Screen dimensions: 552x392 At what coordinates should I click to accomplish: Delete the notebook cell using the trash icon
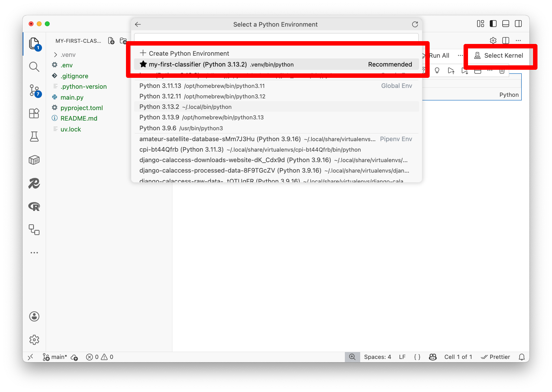click(x=502, y=70)
